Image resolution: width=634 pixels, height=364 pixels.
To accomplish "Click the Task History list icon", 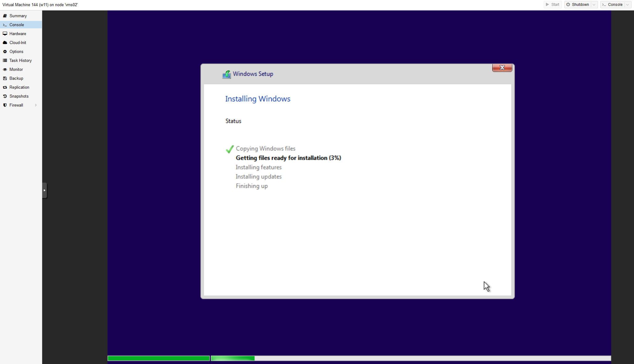I will coord(5,60).
